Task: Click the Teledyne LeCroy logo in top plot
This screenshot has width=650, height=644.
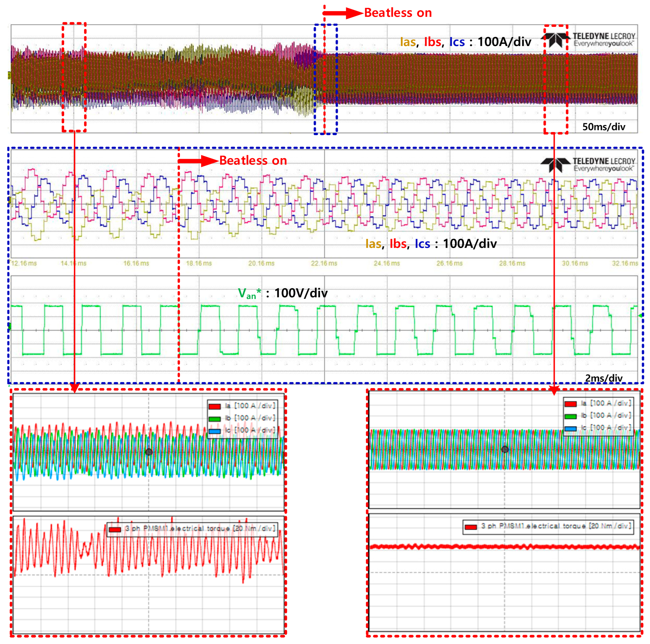Action: click(x=588, y=40)
